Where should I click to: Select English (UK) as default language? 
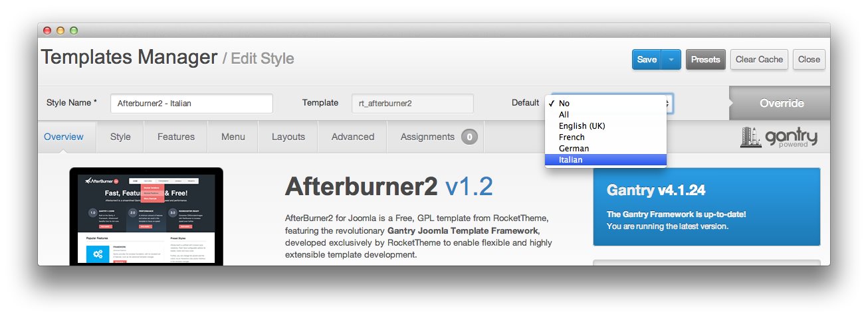click(582, 126)
